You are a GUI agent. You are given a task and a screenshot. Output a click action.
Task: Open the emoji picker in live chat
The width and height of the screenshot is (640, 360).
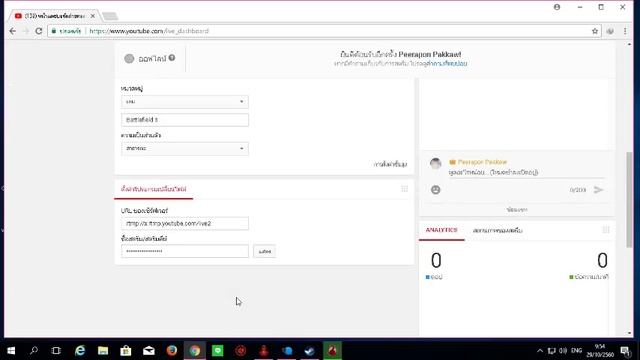(x=436, y=190)
